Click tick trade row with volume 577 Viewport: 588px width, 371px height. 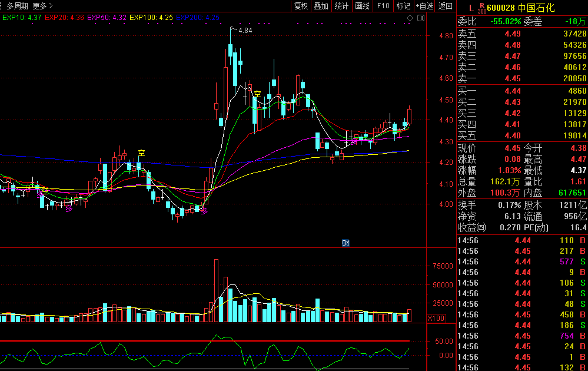[x=522, y=261]
